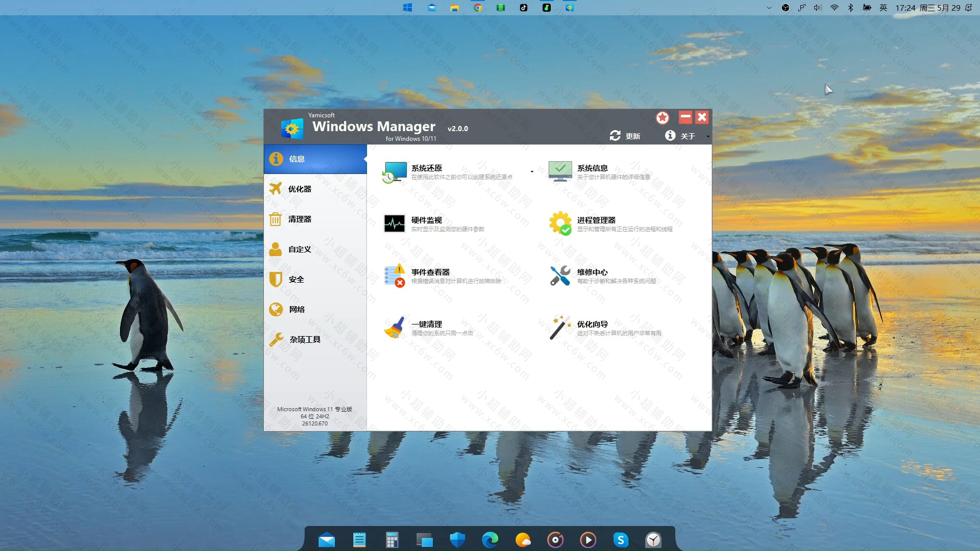980x551 pixels.
Task: Click the Wi-Fi icon in the system tray
Action: 834,8
